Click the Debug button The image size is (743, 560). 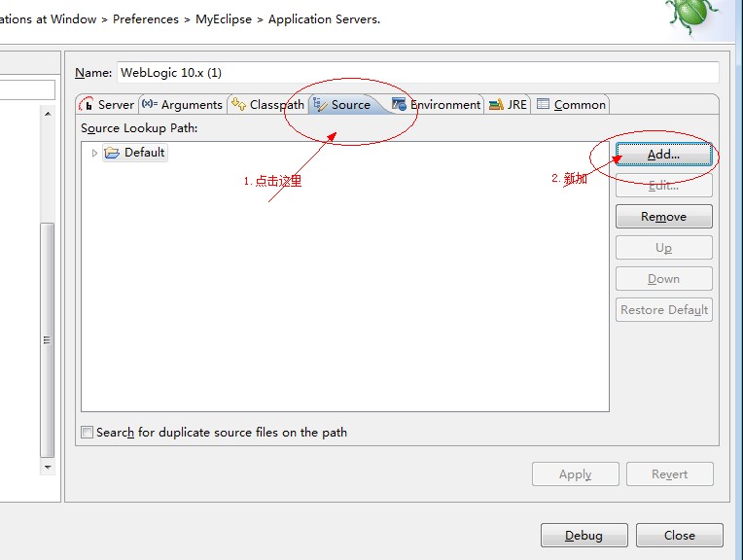coord(584,536)
